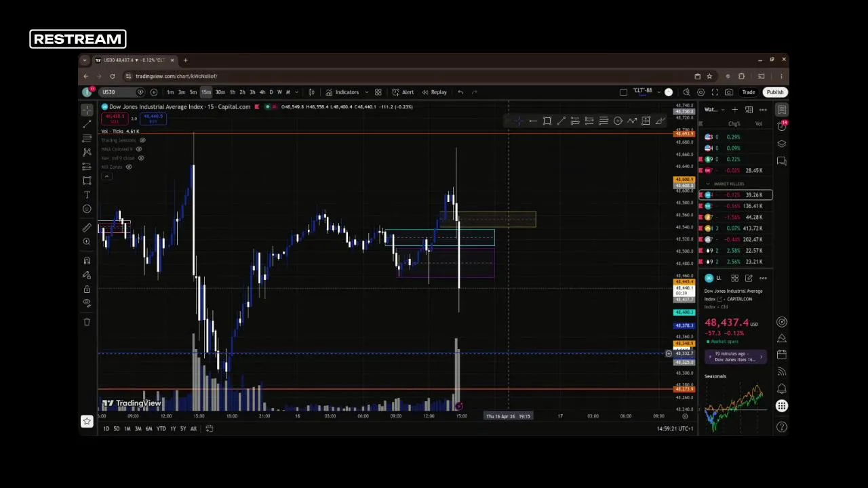
Task: Select the trend line drawing tool
Action: pyautogui.click(x=87, y=123)
